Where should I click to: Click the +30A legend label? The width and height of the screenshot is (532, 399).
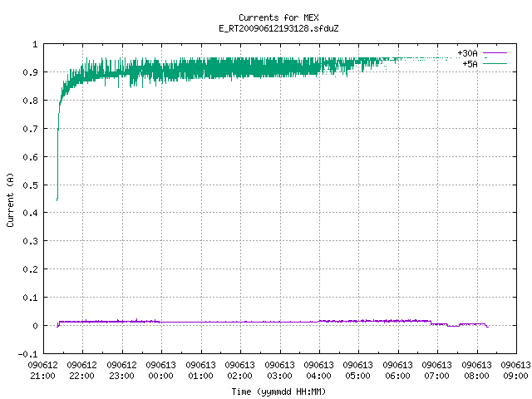[x=467, y=53]
